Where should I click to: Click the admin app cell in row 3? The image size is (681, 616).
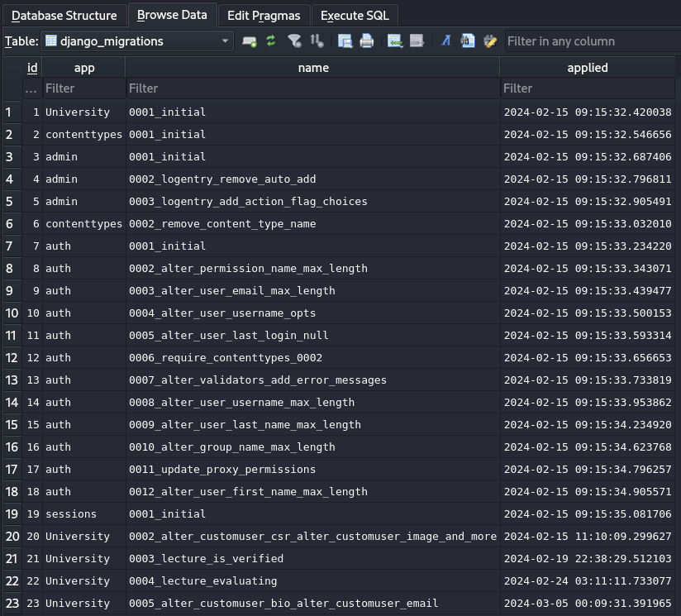(84, 157)
